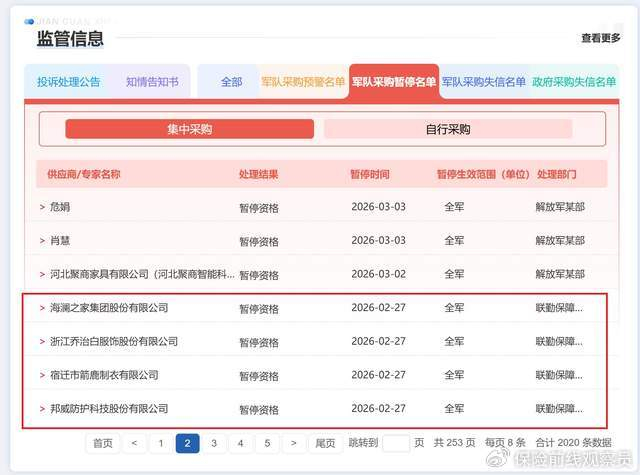Click 浙江乔治白服饰股份有限公司 supplier name
The height and width of the screenshot is (475, 640).
114,341
